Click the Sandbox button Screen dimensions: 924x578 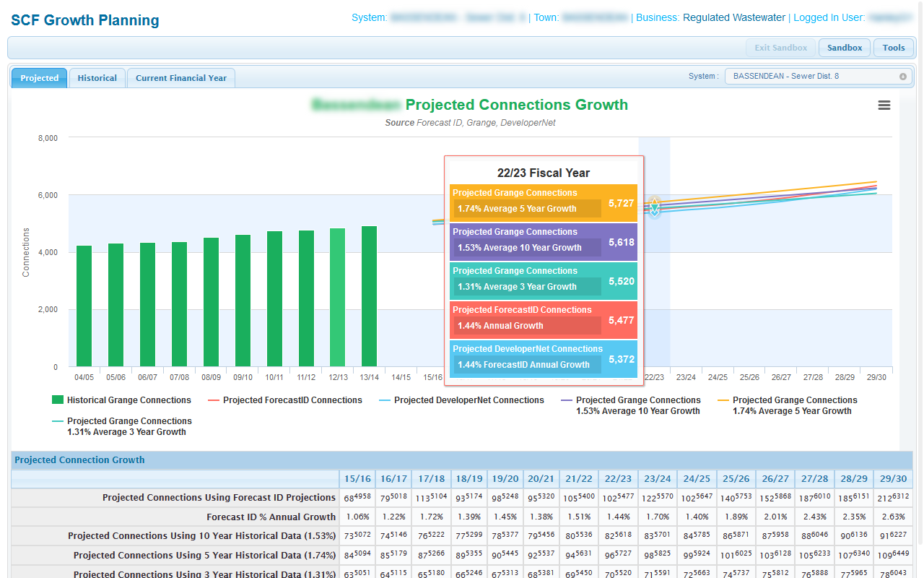pos(845,48)
